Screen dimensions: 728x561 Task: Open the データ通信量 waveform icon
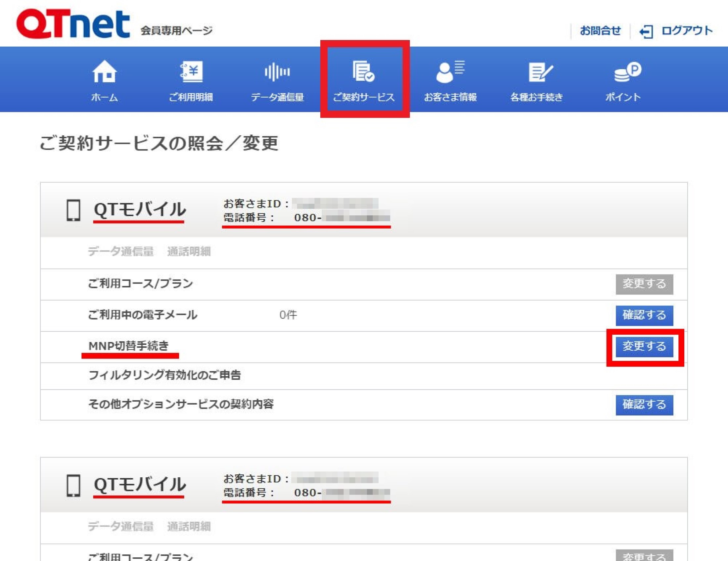[x=277, y=72]
